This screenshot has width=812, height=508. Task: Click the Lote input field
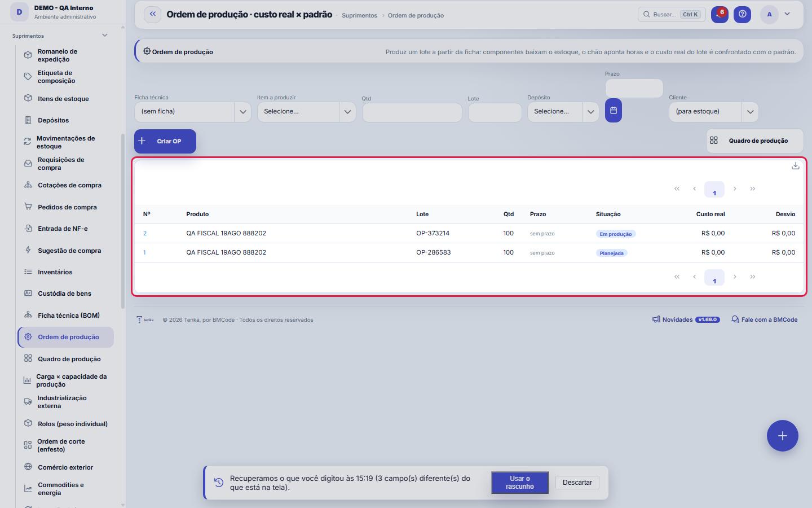(495, 113)
